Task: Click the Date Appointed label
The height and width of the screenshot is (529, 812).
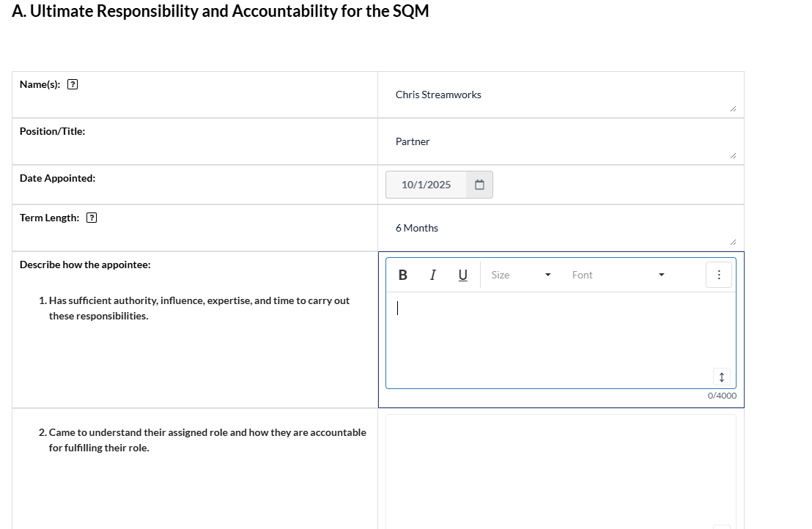Action: (57, 178)
